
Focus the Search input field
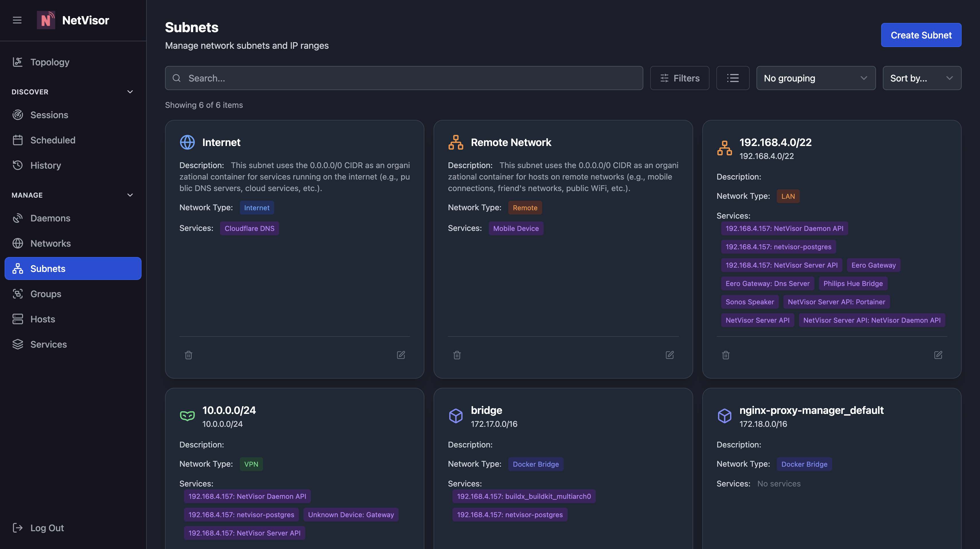click(404, 78)
